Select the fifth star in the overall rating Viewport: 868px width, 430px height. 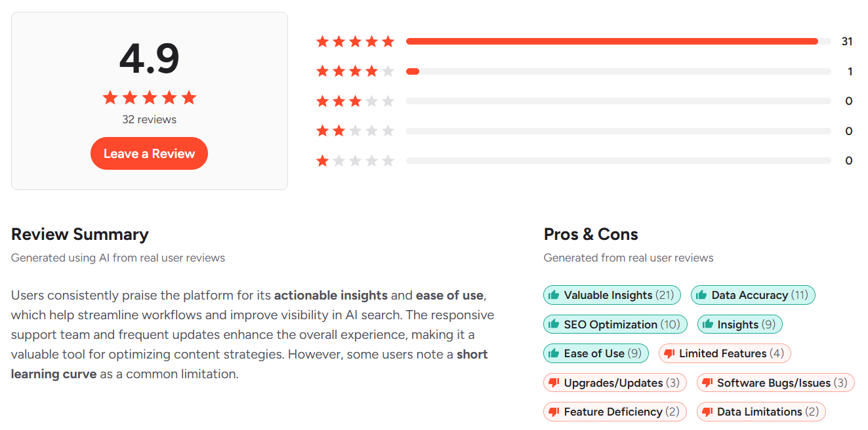tap(189, 97)
